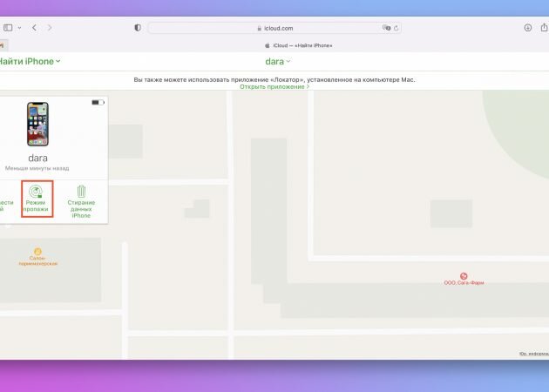The height and width of the screenshot is (392, 549).
Task: Open the Найти iPhone app switcher dropdown
Action: click(x=30, y=61)
